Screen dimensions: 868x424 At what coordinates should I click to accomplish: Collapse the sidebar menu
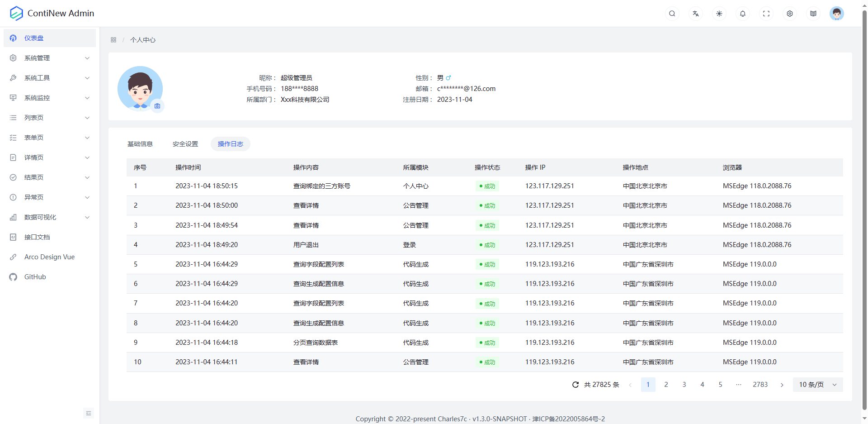(89, 413)
